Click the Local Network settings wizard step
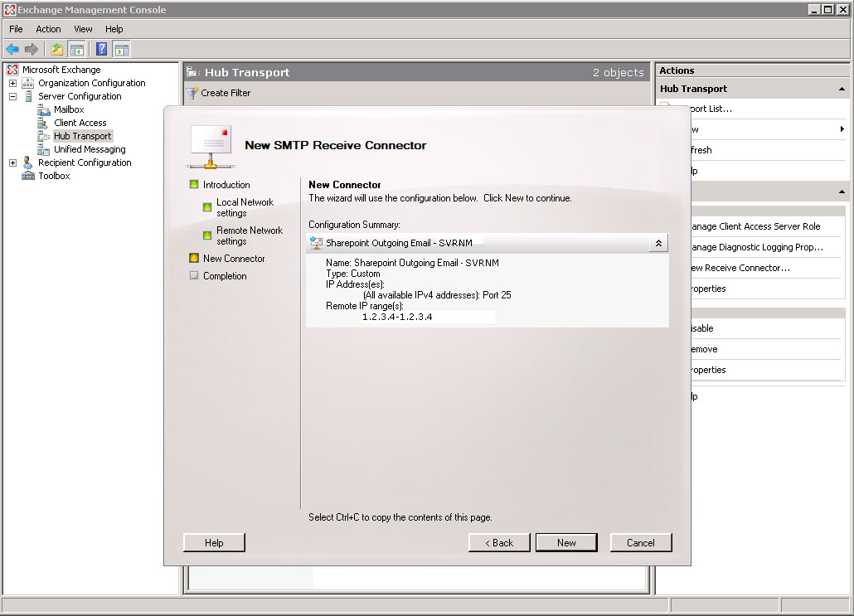This screenshot has height=616, width=854. 245,207
